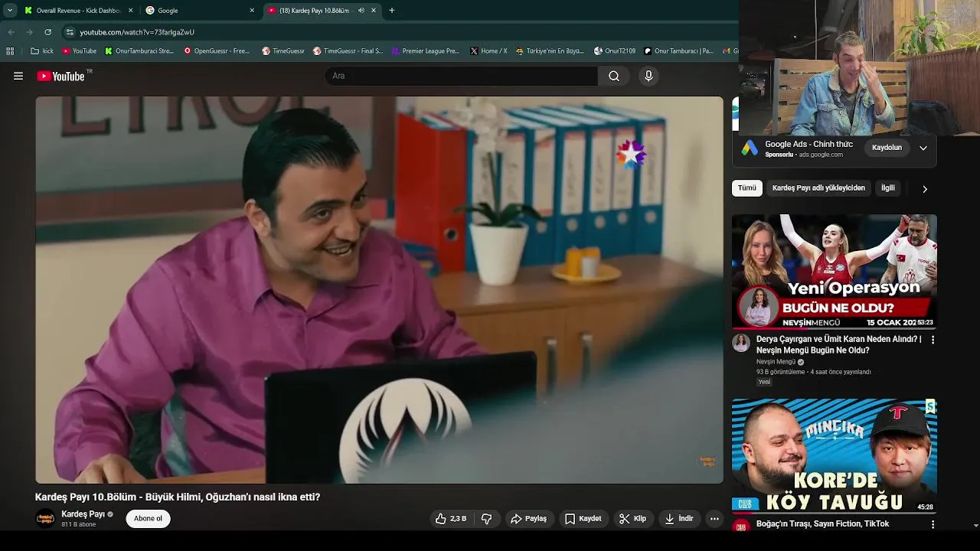Image resolution: width=980 pixels, height=551 pixels.
Task: Open the ads.google.com sponsor link
Action: pos(821,155)
